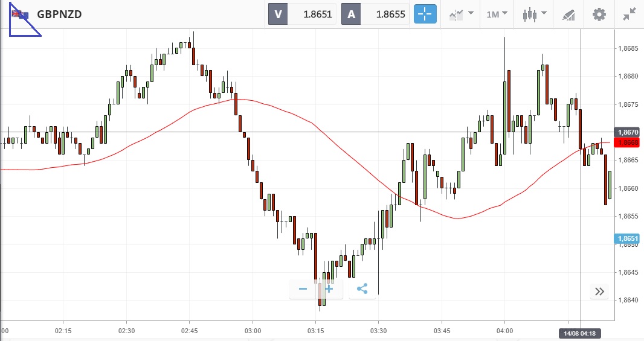Click the GBPNZD currency flag icon
This screenshot has width=644, height=341.
point(21,14)
